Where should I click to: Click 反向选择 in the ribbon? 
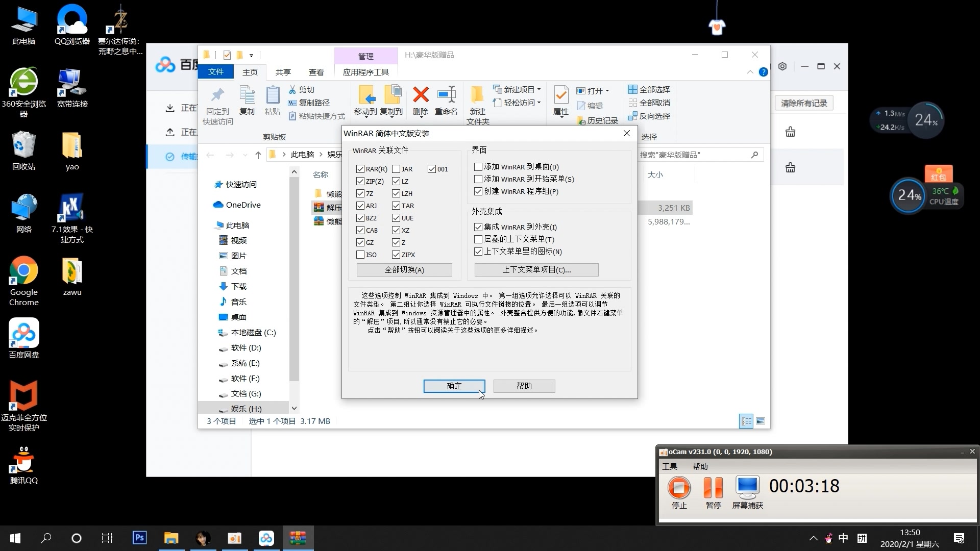(649, 116)
